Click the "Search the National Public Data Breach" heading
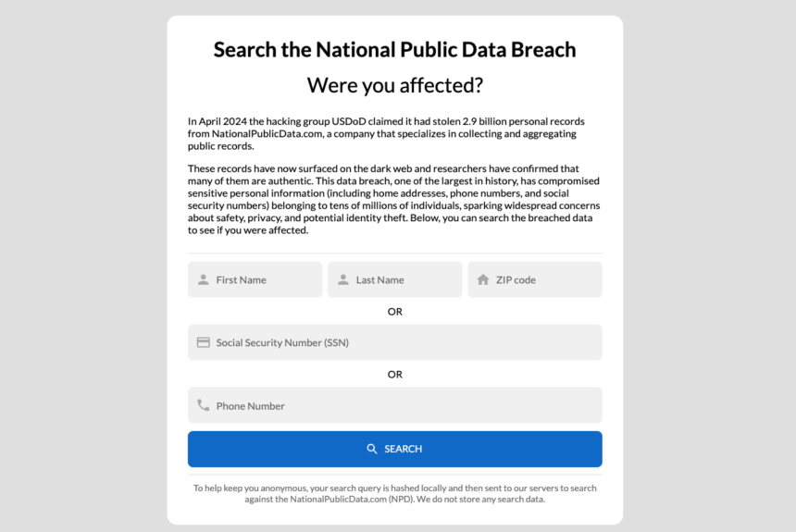796x532 pixels. coord(394,49)
